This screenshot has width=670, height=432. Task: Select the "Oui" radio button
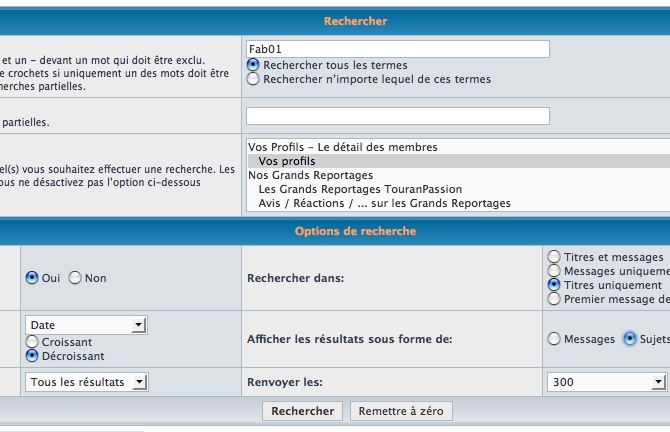click(x=32, y=278)
